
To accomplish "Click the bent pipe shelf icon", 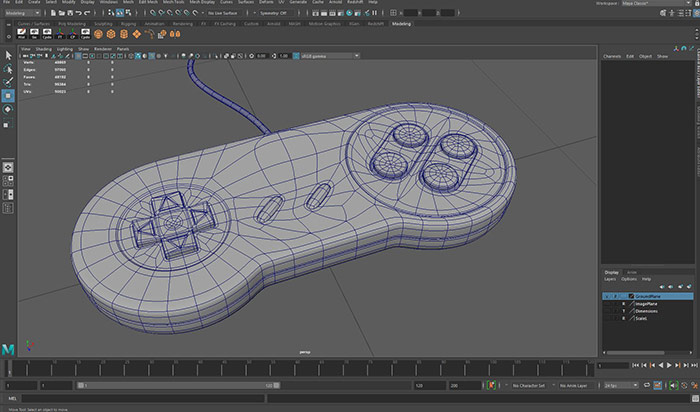I will point(150,34).
